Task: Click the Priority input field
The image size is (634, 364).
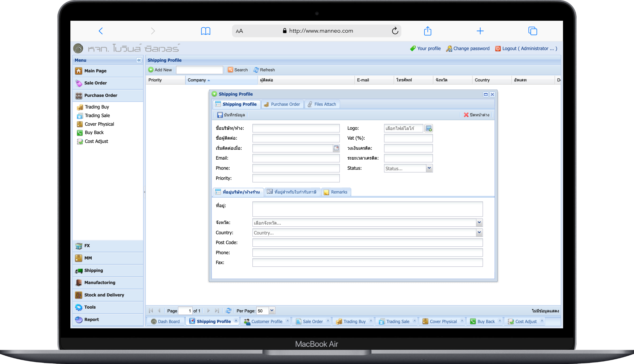Action: coord(296,178)
